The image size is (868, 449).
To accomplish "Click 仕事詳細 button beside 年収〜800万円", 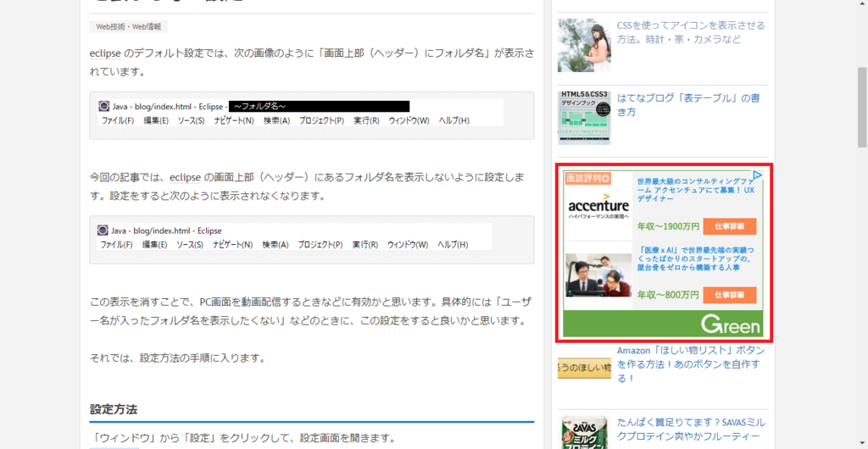I will pyautogui.click(x=730, y=295).
